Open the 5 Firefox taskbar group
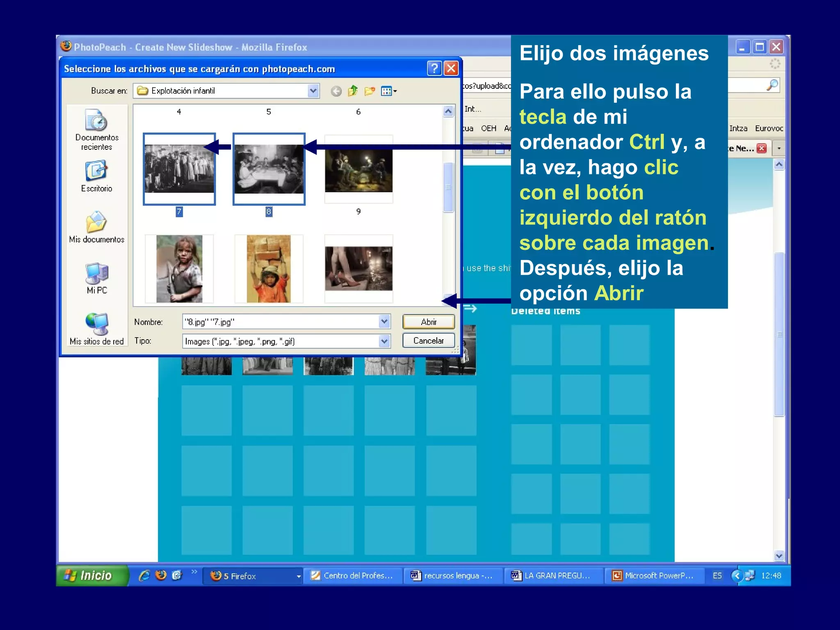The height and width of the screenshot is (630, 840). [253, 576]
